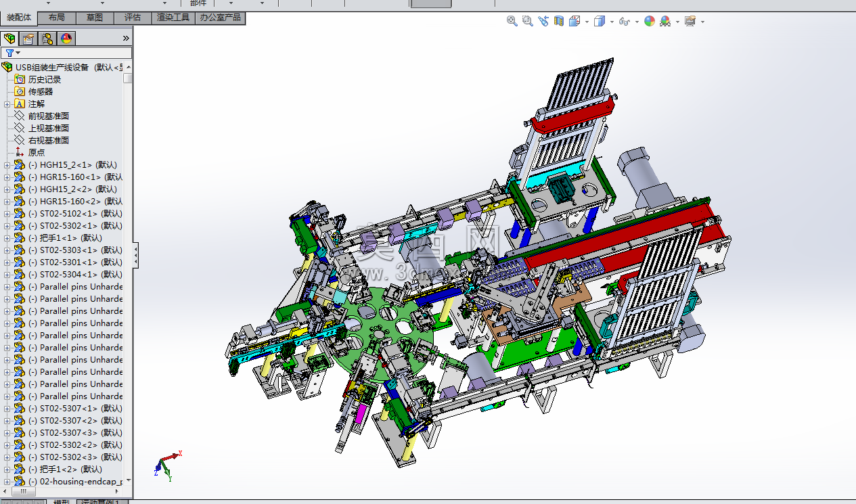The height and width of the screenshot is (504, 856).
Task: Click the Apply Scene icon
Action: point(665,21)
